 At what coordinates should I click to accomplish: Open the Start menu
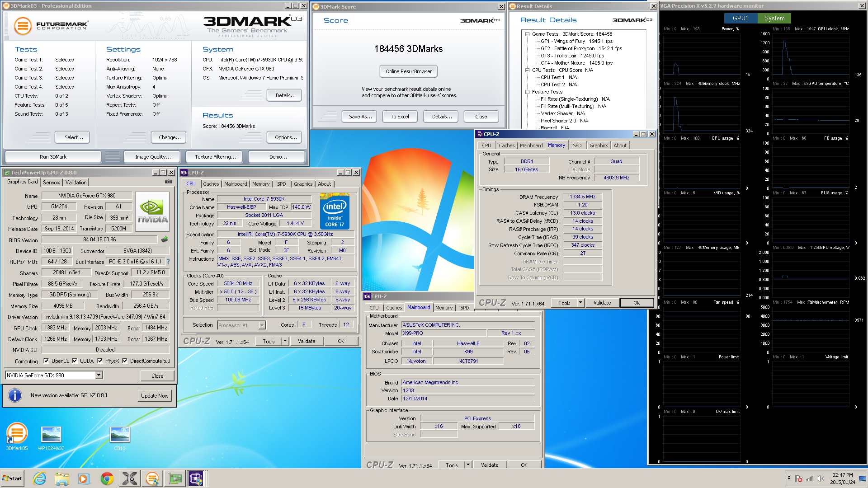pyautogui.click(x=12, y=479)
